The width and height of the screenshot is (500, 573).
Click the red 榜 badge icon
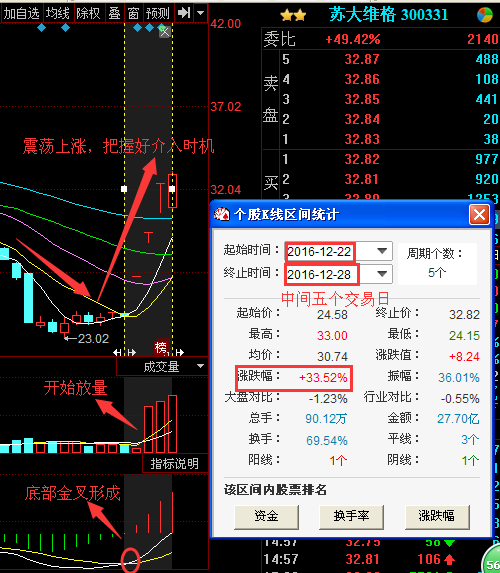click(161, 347)
